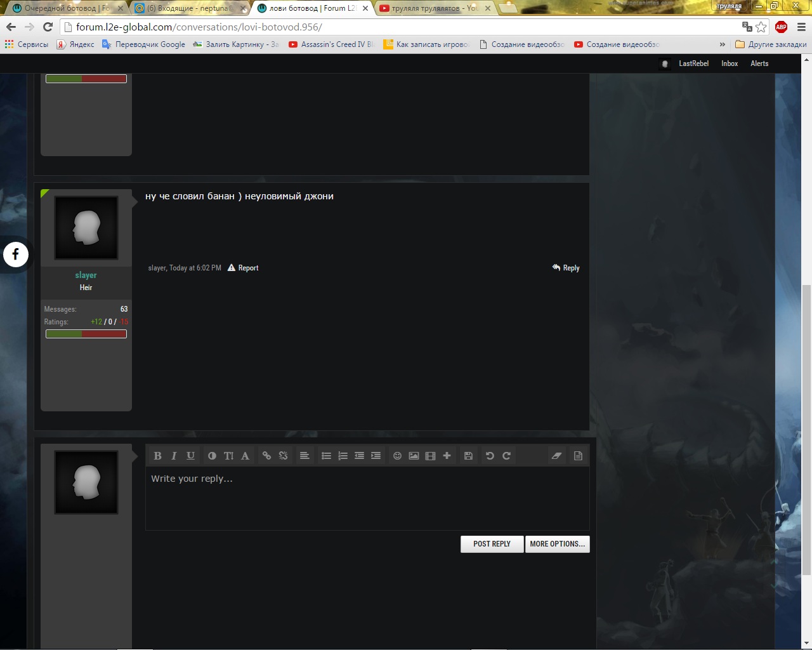Click rating bar of the upper post
This screenshot has height=650, width=812.
[x=86, y=79]
